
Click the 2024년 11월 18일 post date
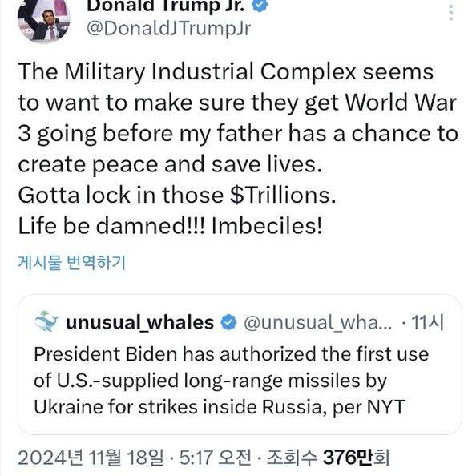(91, 458)
